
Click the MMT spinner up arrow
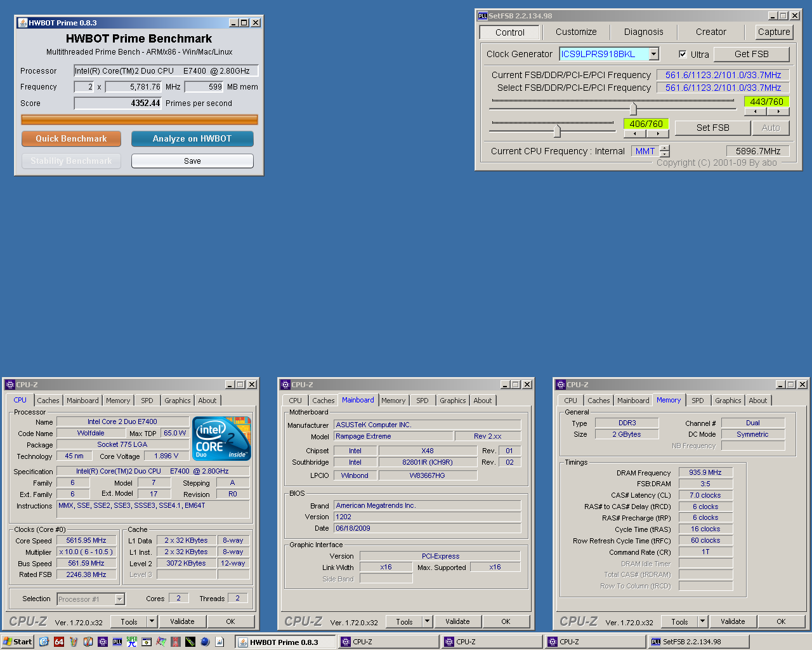(664, 148)
